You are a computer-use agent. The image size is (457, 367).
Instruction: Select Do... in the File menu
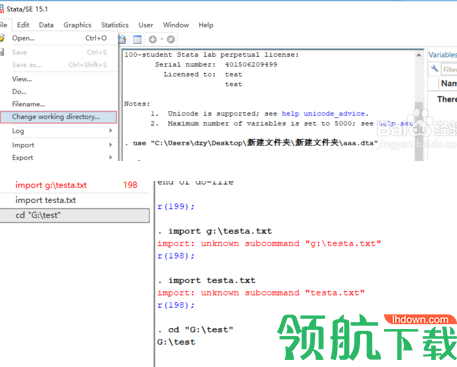coord(59,92)
